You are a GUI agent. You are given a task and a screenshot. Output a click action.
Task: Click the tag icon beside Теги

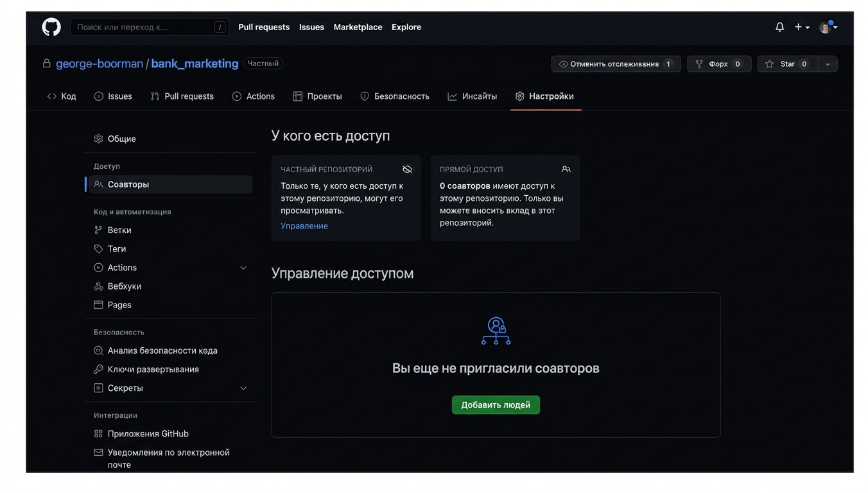[98, 248]
